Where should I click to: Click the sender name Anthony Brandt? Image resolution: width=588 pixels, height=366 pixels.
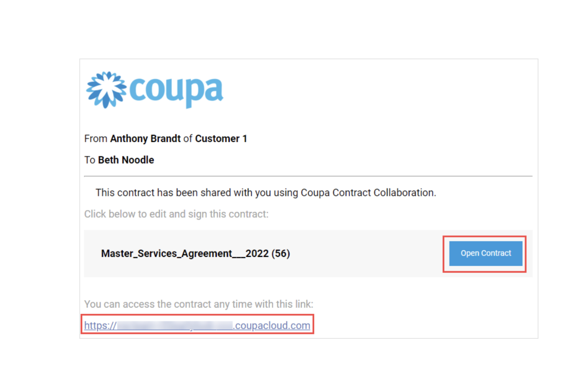pos(145,138)
